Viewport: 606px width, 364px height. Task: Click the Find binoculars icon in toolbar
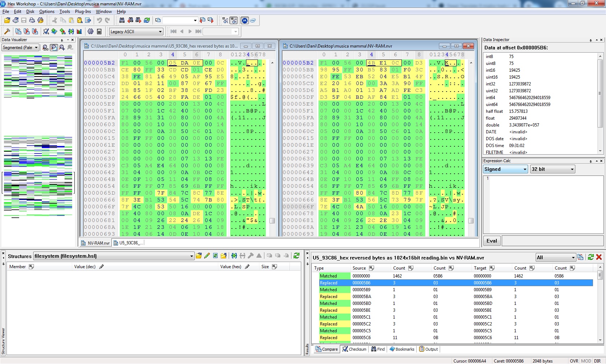coord(122,20)
